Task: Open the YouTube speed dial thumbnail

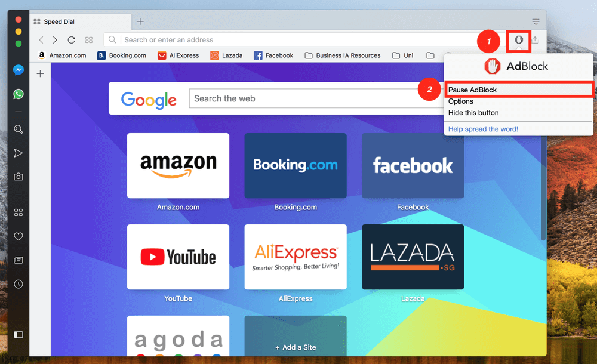Action: (x=178, y=257)
